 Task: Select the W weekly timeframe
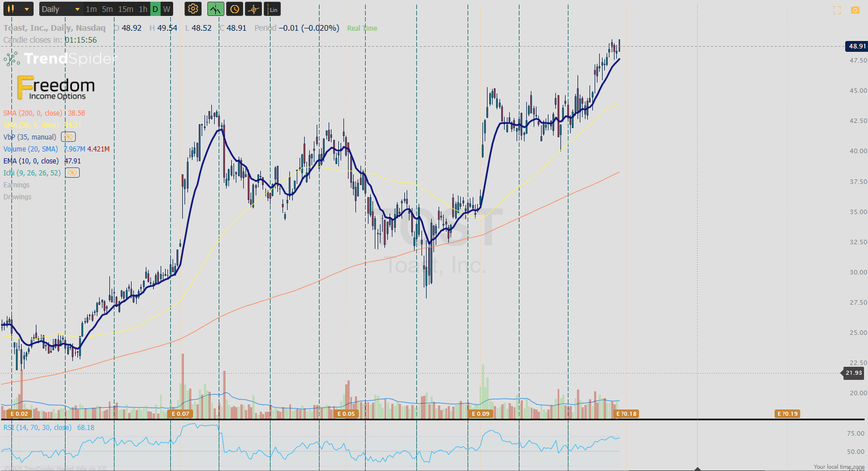coord(166,9)
